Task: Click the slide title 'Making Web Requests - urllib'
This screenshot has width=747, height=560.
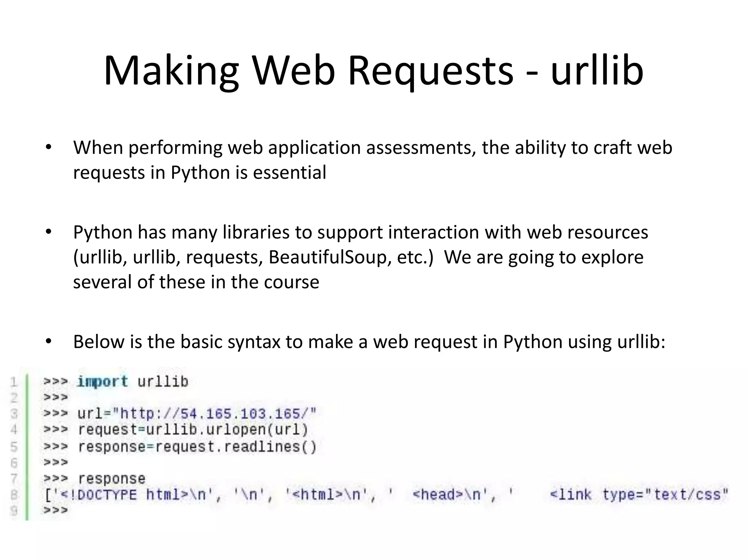Action: [373, 70]
